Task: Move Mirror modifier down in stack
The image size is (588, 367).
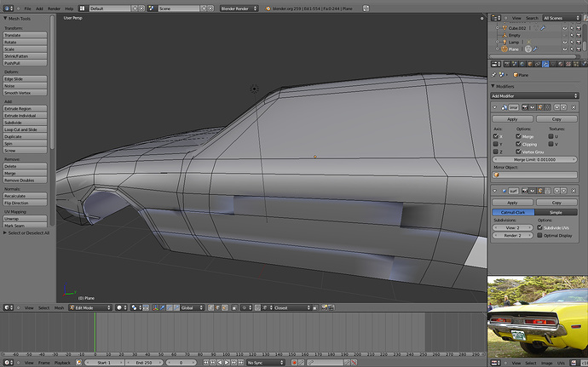Action: point(563,107)
